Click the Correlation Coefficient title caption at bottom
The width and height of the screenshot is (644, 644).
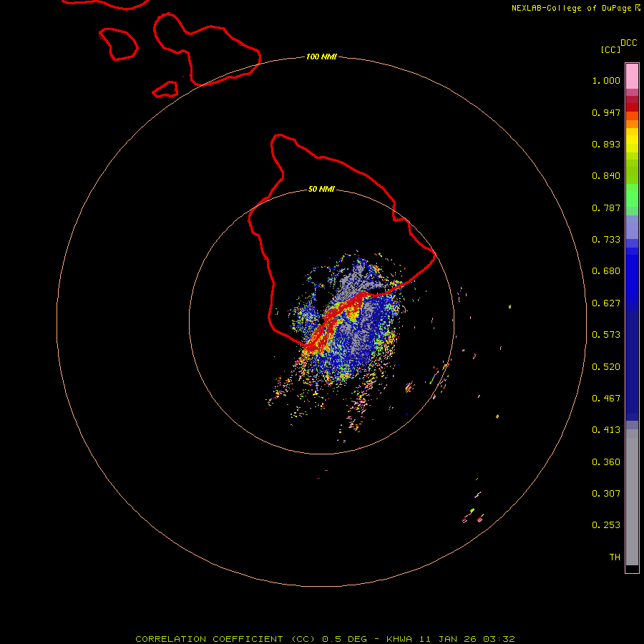click(x=325, y=639)
